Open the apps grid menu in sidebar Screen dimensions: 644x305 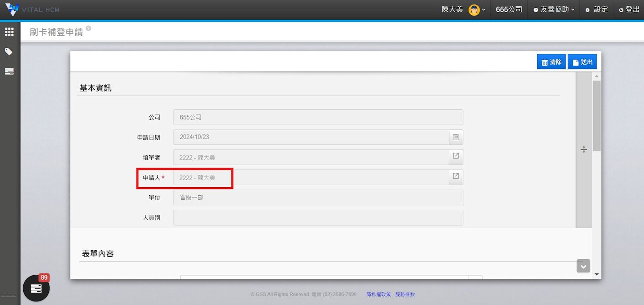point(9,32)
